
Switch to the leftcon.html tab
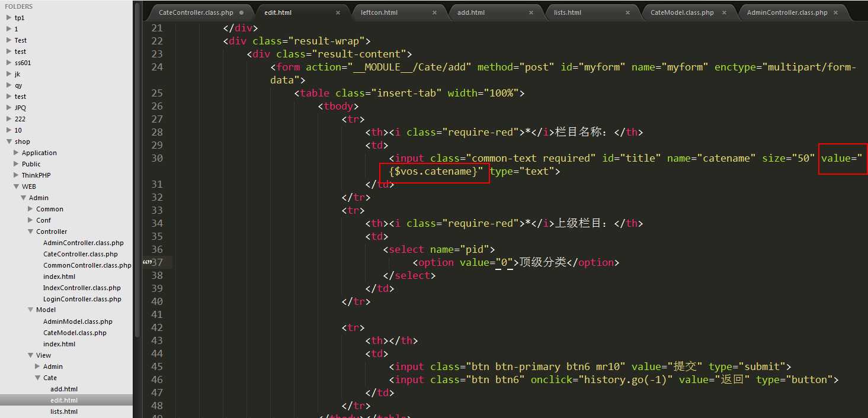[x=379, y=12]
